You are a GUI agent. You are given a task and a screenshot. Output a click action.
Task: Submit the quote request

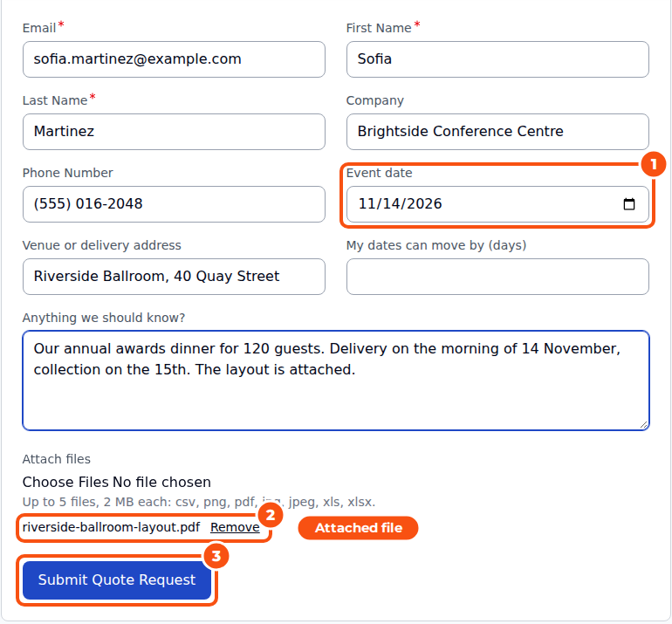pos(117,579)
